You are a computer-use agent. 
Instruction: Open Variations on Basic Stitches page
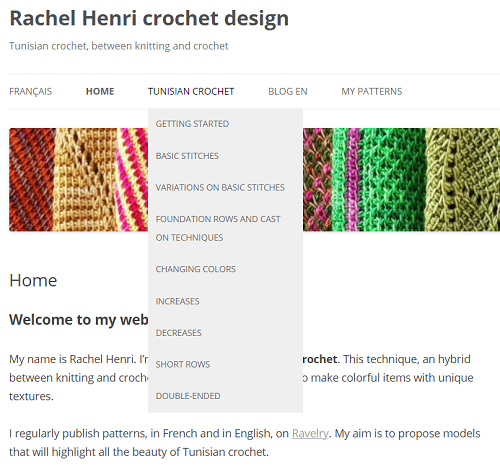point(225,187)
